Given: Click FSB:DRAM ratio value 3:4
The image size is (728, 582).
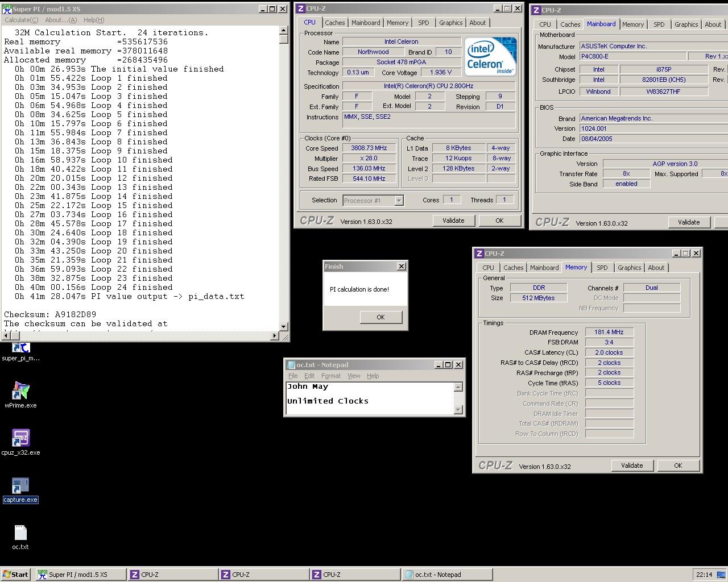Looking at the screenshot, I should coord(609,342).
